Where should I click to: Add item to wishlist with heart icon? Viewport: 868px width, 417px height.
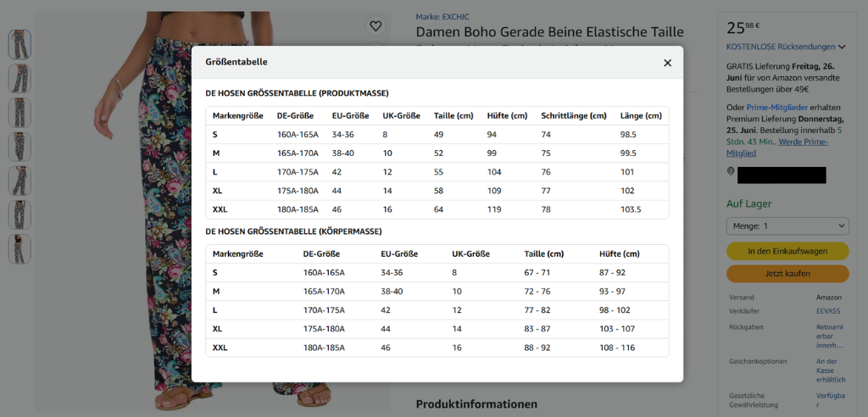tap(376, 25)
